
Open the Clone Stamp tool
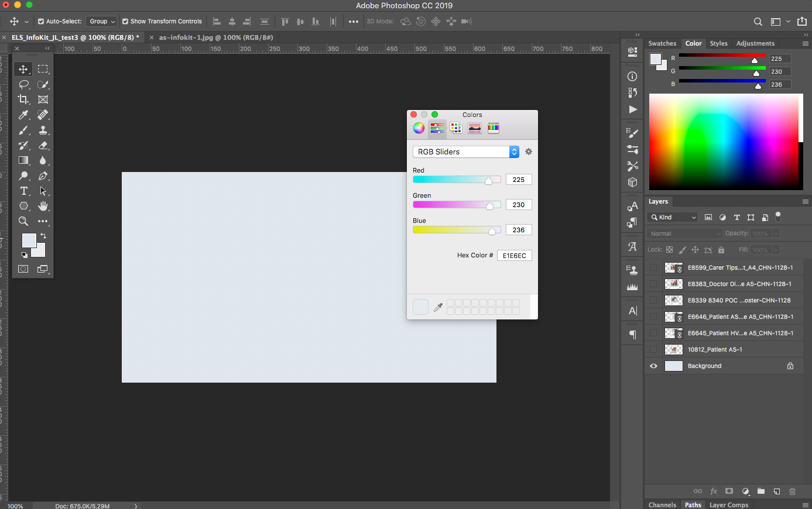click(43, 130)
